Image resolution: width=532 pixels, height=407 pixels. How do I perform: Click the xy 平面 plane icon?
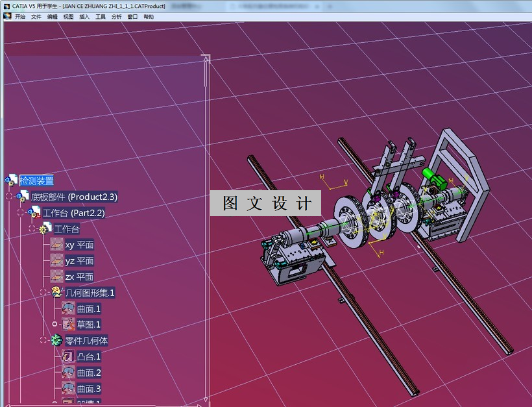(x=56, y=245)
